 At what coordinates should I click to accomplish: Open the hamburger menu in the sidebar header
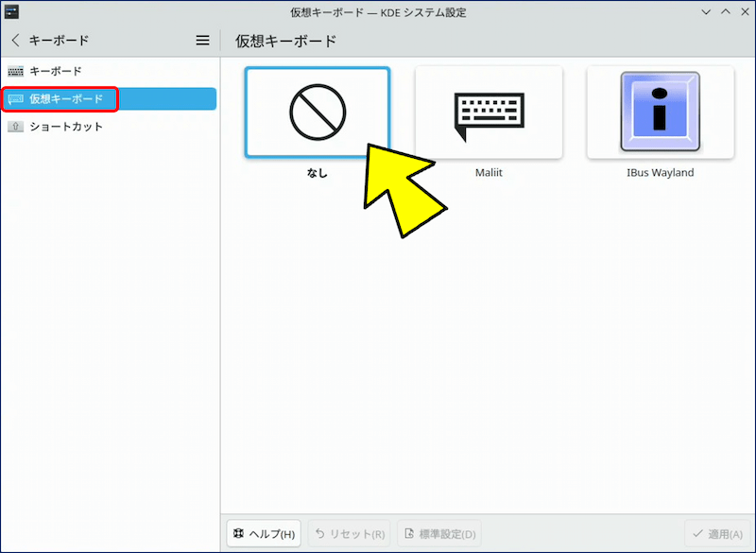202,41
